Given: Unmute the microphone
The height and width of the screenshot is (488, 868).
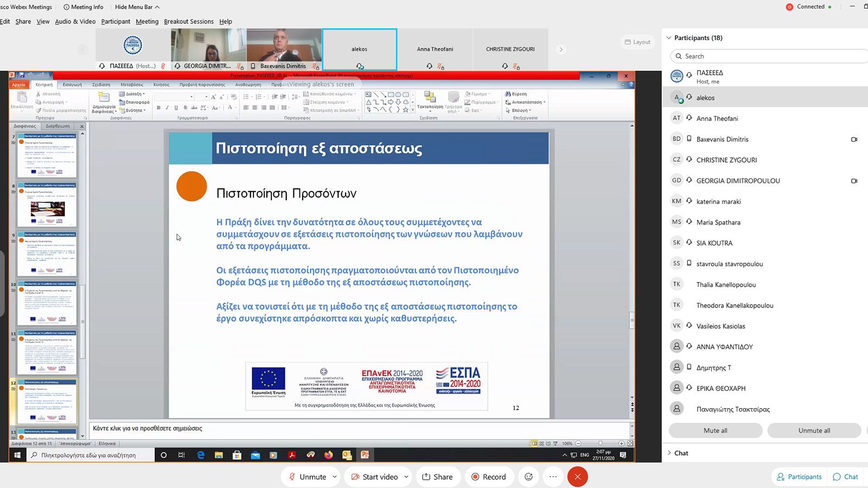Looking at the screenshot, I should (x=307, y=477).
